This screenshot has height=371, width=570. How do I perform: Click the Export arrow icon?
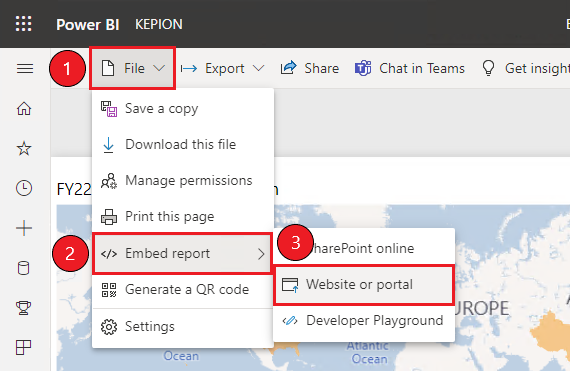(189, 68)
